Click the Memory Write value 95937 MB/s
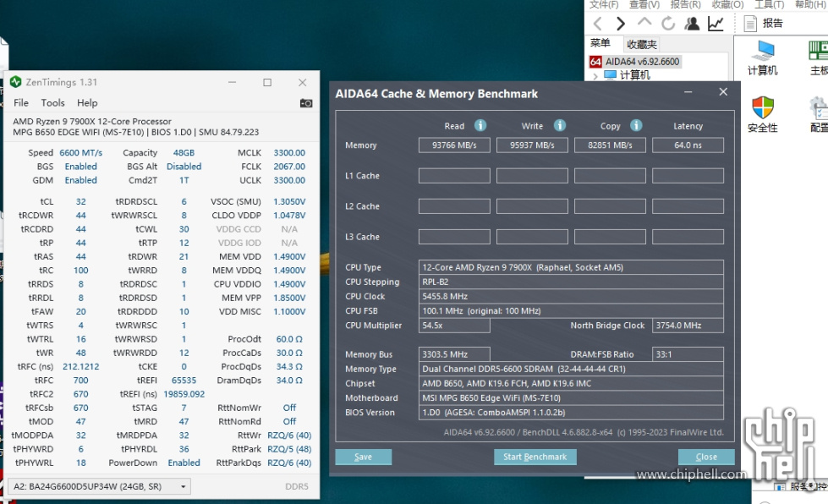Screen dimensions: 828x504 tap(532, 145)
